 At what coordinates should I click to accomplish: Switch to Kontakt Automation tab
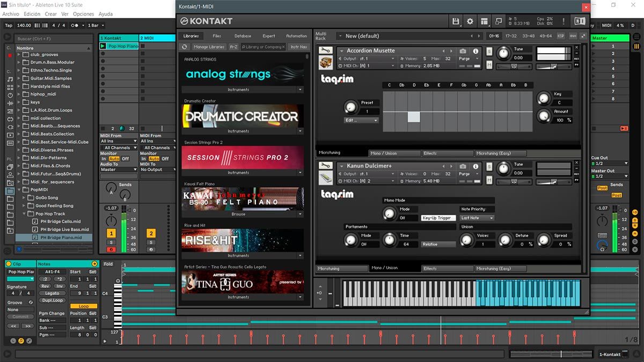coord(296,36)
